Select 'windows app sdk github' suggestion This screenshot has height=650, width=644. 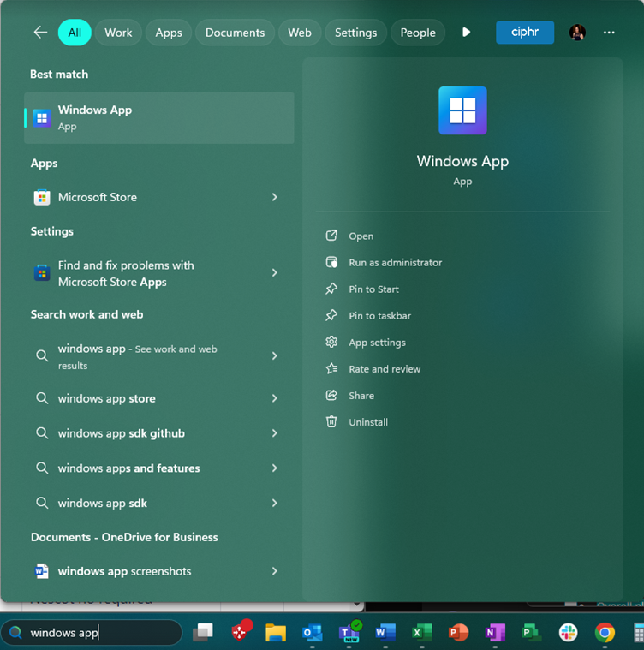159,433
